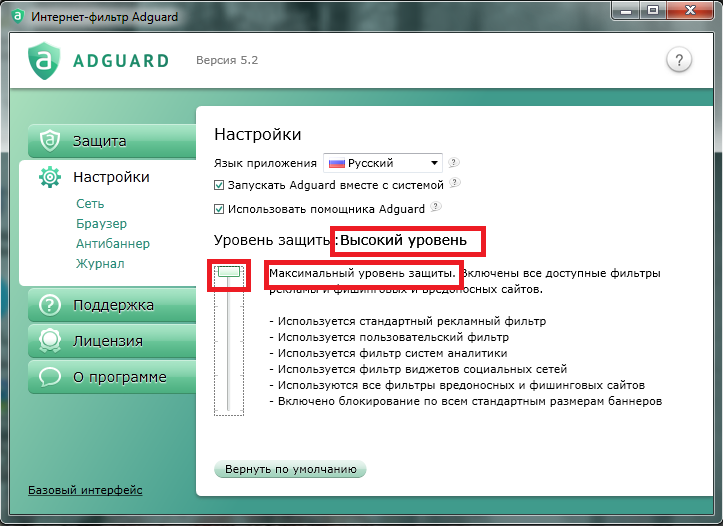
Task: Open help via the question mark button
Action: pos(679,60)
